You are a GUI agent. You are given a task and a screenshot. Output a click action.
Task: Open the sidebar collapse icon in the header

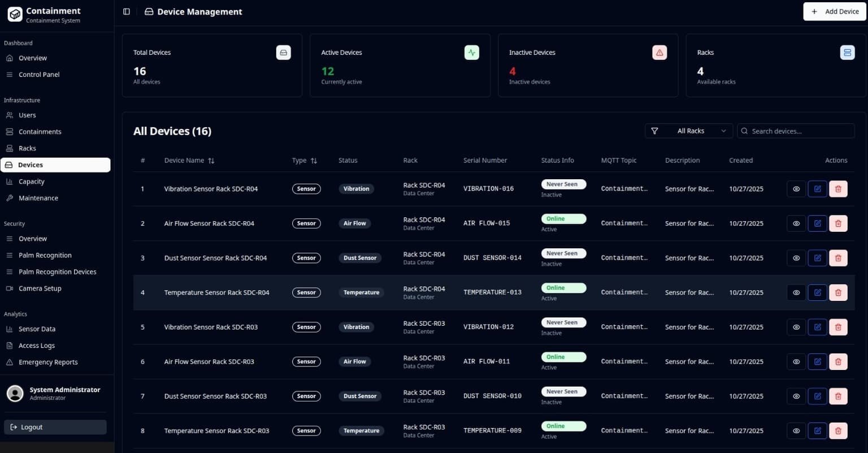pos(125,11)
